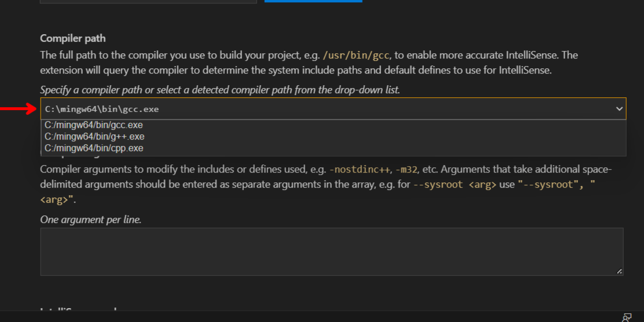Click the feedback icon in the status bar
Viewport: 644px width, 322px height.
(x=627, y=317)
